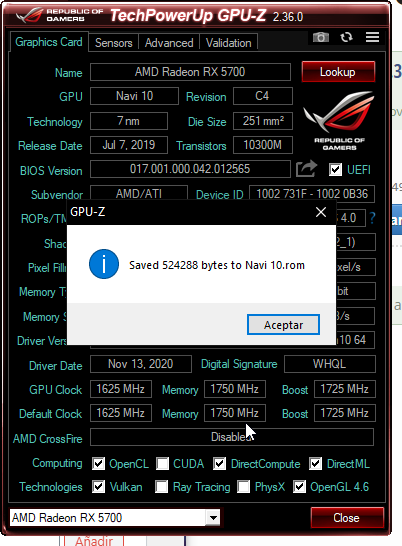The image size is (402, 546).
Task: Toggle the UEFI checkbox
Action: click(335, 170)
